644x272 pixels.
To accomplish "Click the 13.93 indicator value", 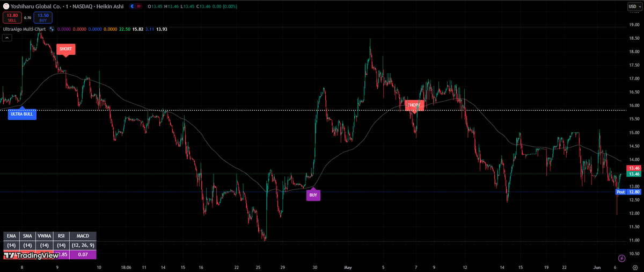I will 162,29.
